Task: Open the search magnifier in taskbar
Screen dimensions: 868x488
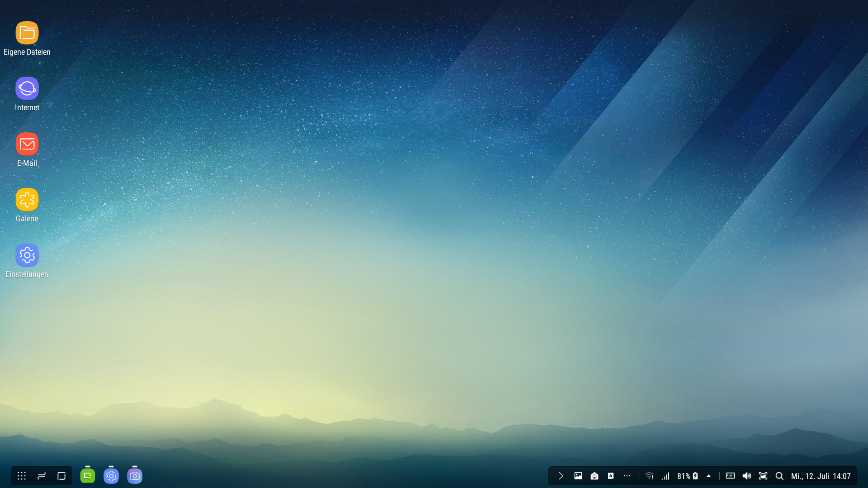Action: coord(779,476)
